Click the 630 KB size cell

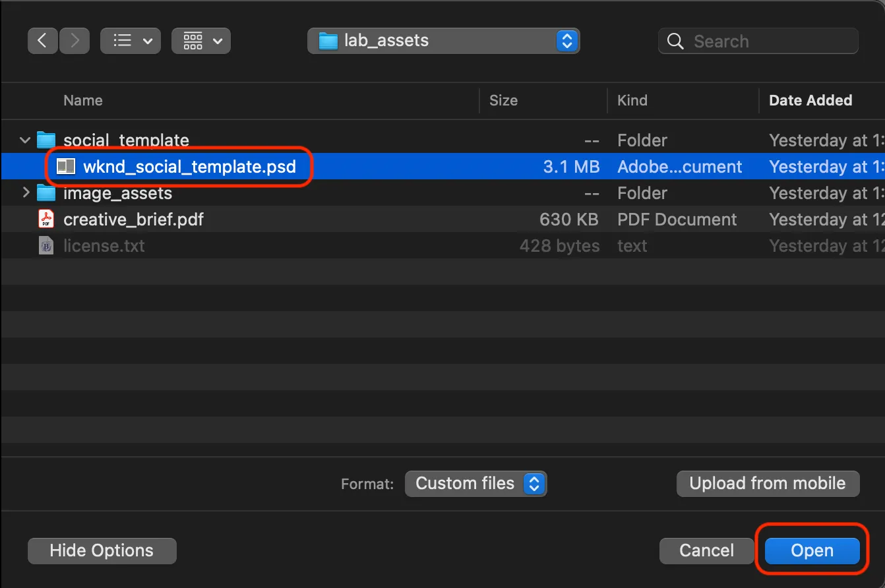pos(568,220)
